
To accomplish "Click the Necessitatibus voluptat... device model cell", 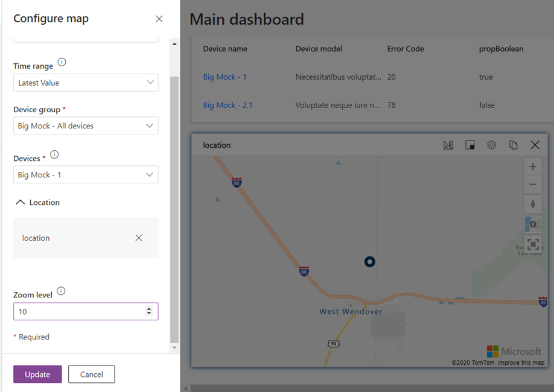I will click(338, 77).
